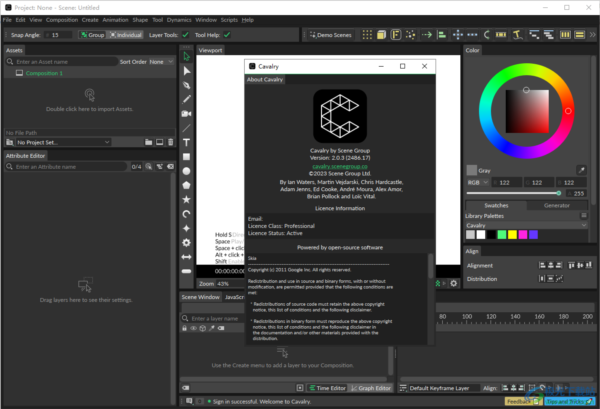
Task: Click the Library Palettes menu icon
Action: pos(584,216)
